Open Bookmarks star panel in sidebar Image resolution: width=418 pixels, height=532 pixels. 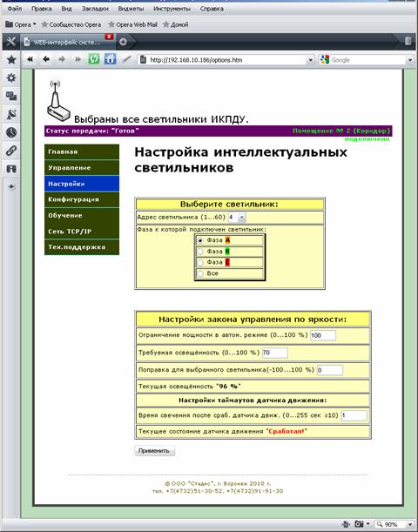click(11, 60)
